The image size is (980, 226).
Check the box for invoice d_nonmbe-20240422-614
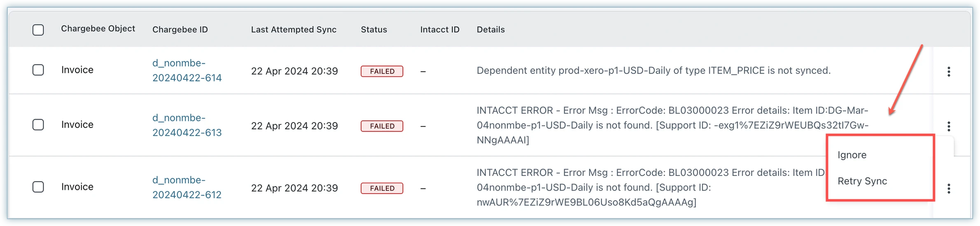click(x=38, y=70)
